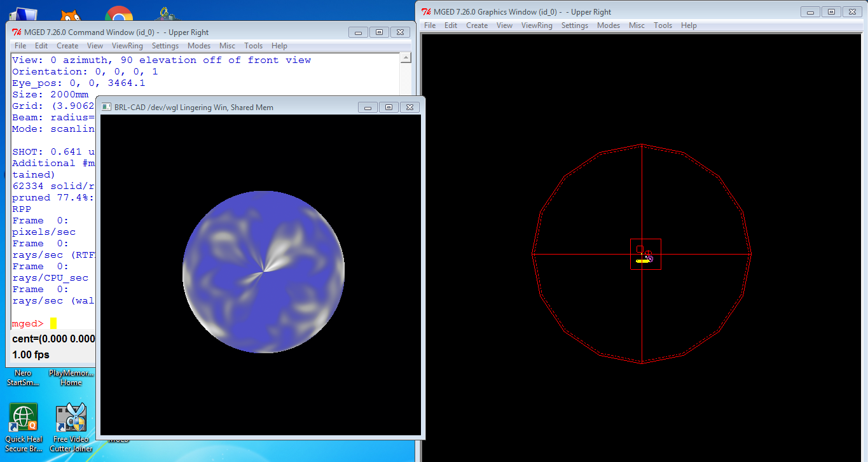Viewport: 868px width, 462px height.
Task: Open View menu in Command Window
Action: pyautogui.click(x=95, y=46)
